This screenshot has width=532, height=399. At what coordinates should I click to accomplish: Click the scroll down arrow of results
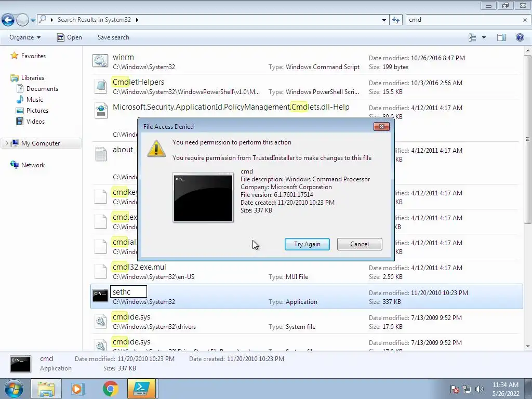click(527, 347)
